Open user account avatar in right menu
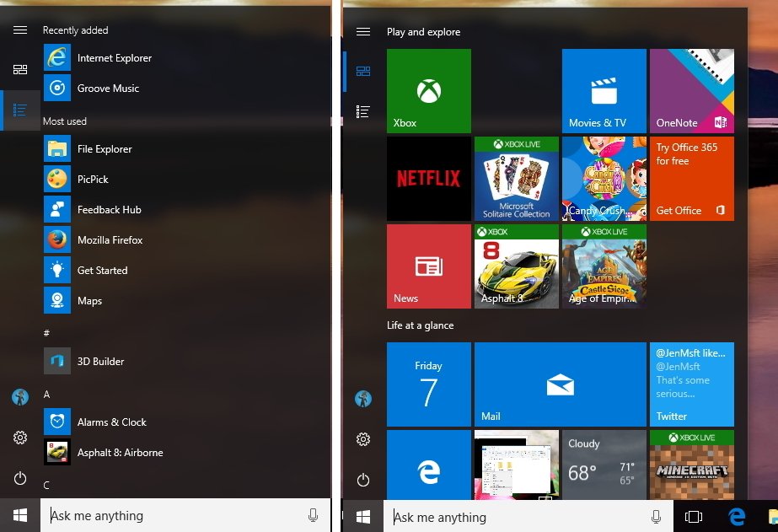 [x=363, y=399]
